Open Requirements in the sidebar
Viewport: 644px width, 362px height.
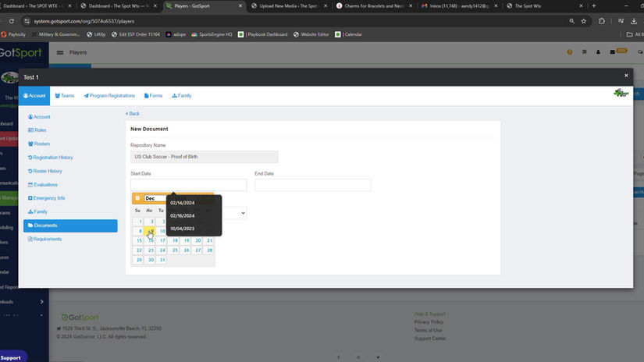tap(44, 240)
